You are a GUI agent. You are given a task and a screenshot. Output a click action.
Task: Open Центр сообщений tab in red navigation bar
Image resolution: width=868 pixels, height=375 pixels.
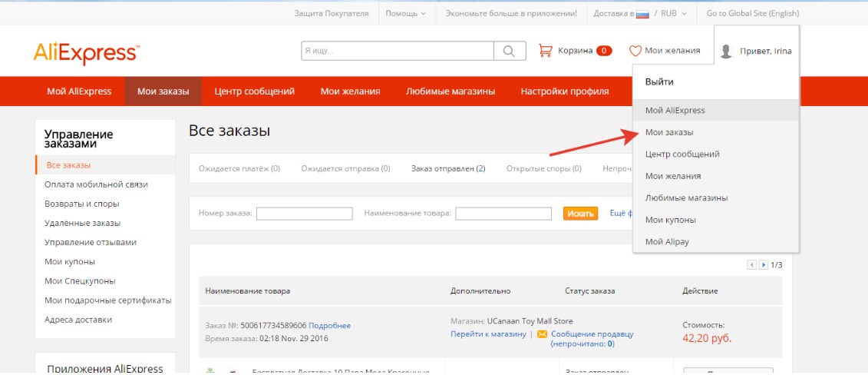[254, 91]
